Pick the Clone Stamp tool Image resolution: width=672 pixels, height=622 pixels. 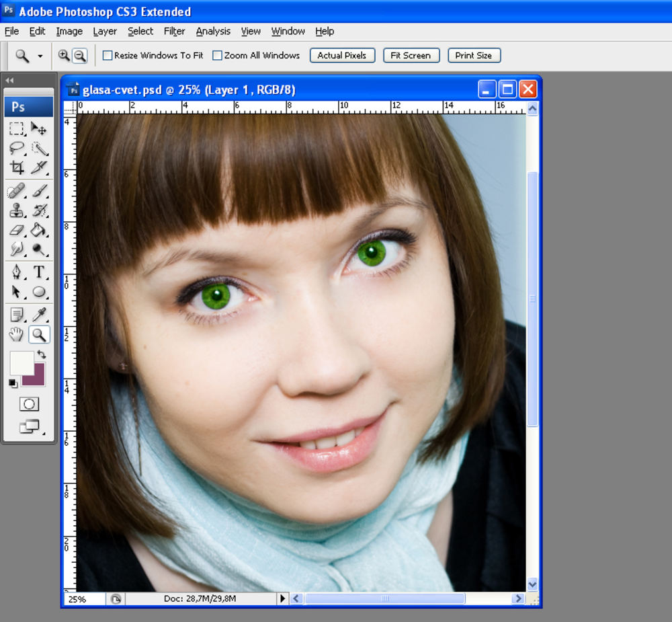[x=17, y=211]
